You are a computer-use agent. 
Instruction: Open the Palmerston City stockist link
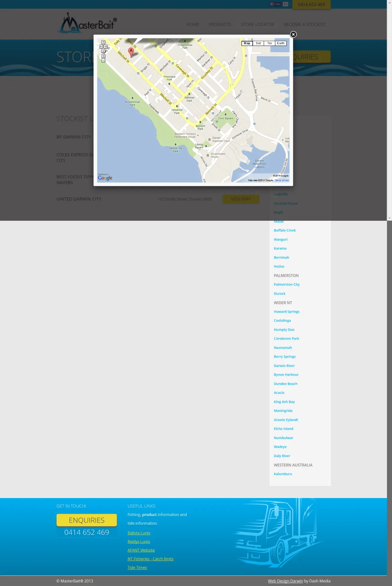coord(287,284)
